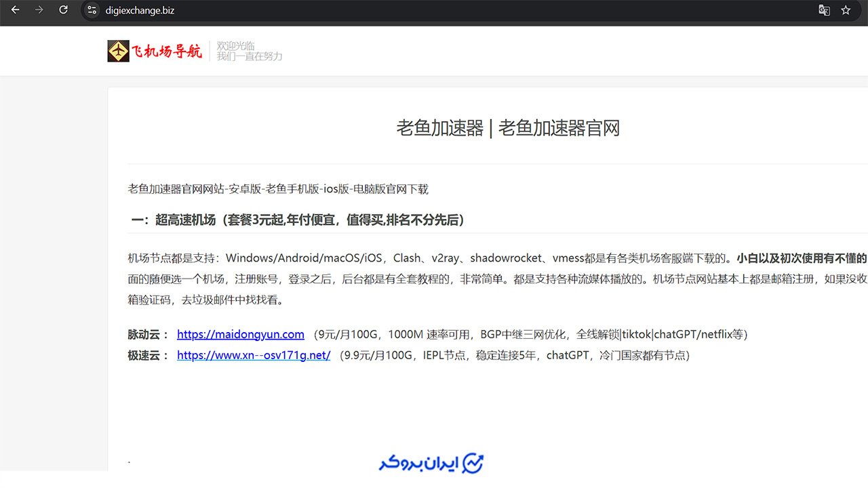Click the description starting （9元/月100G
Screen dimensions: 868x488
pyautogui.click(x=530, y=334)
